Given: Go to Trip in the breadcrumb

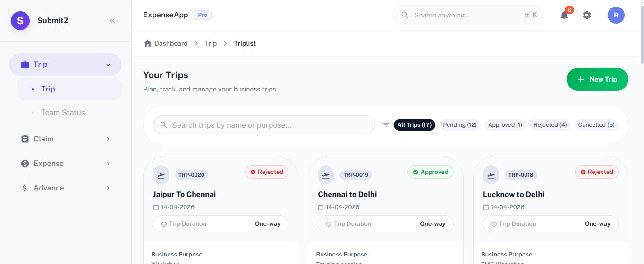Looking at the screenshot, I should coord(211,43).
